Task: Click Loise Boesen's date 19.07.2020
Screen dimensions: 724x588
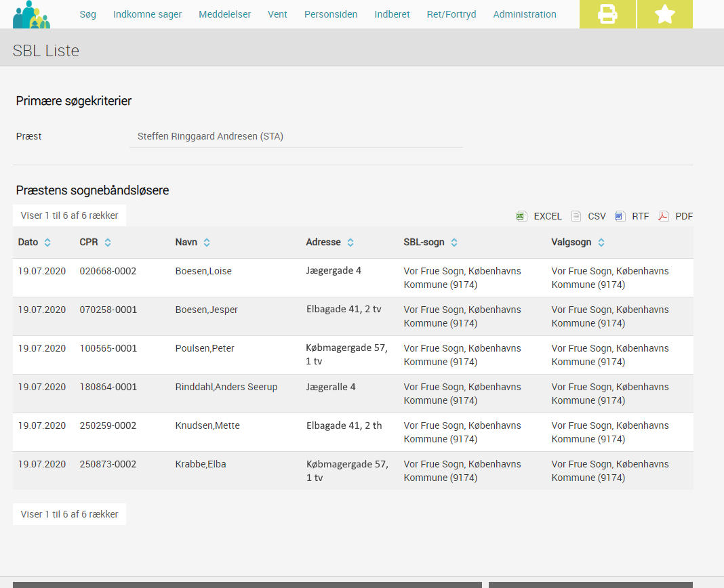Action: 42,271
